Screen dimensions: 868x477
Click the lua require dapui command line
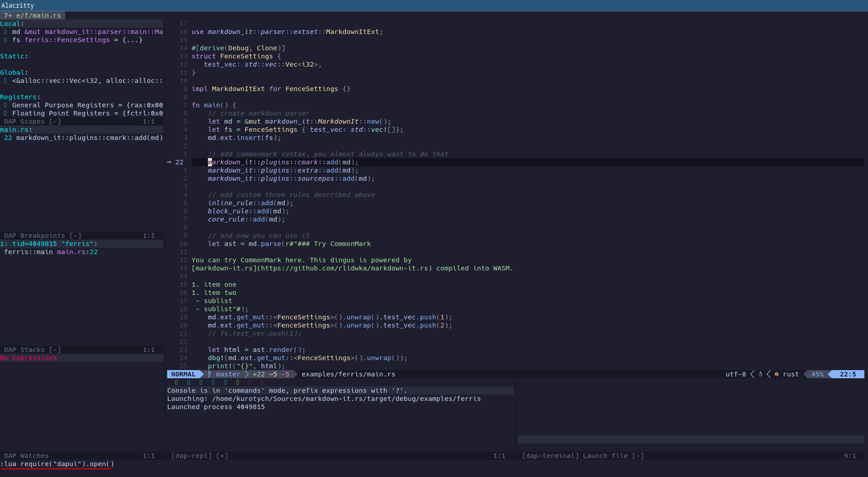[57, 464]
